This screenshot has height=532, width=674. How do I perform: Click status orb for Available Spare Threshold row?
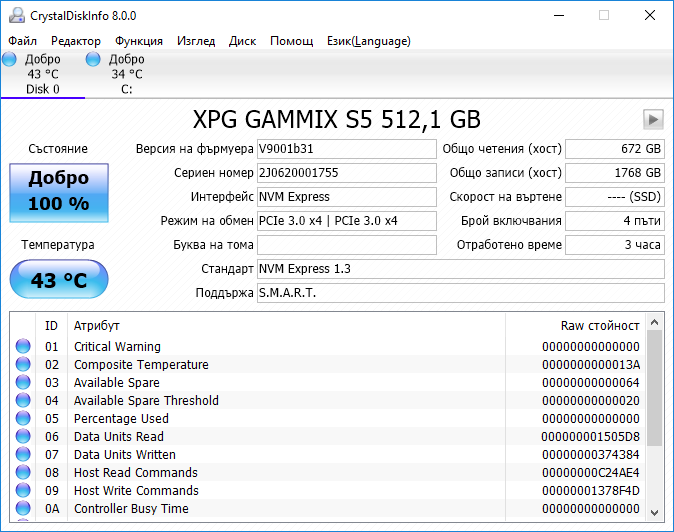[x=23, y=400]
